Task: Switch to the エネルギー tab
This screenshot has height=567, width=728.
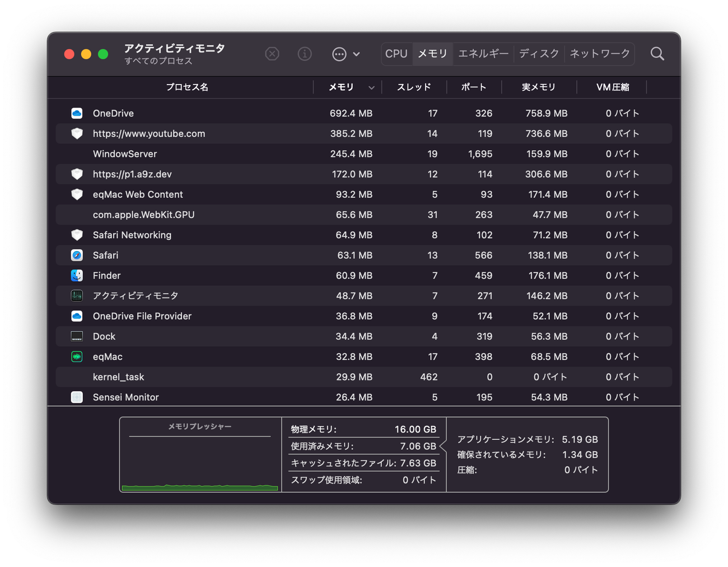Action: [483, 54]
